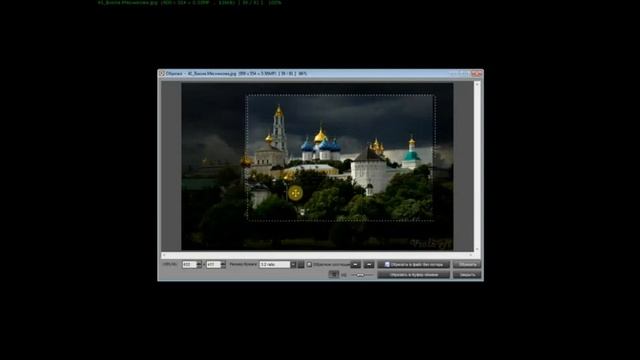Click the lossless crop to file button

click(x=413, y=264)
